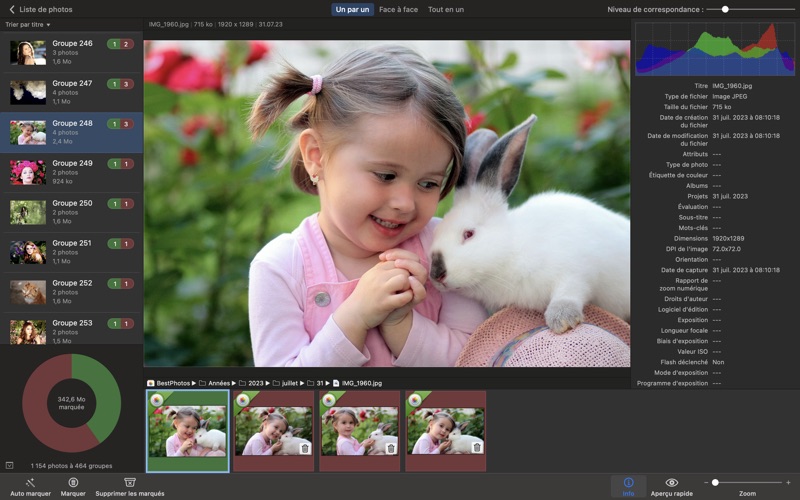
Task: Adjust the Niveau de correspondance slider
Action: tap(724, 9)
